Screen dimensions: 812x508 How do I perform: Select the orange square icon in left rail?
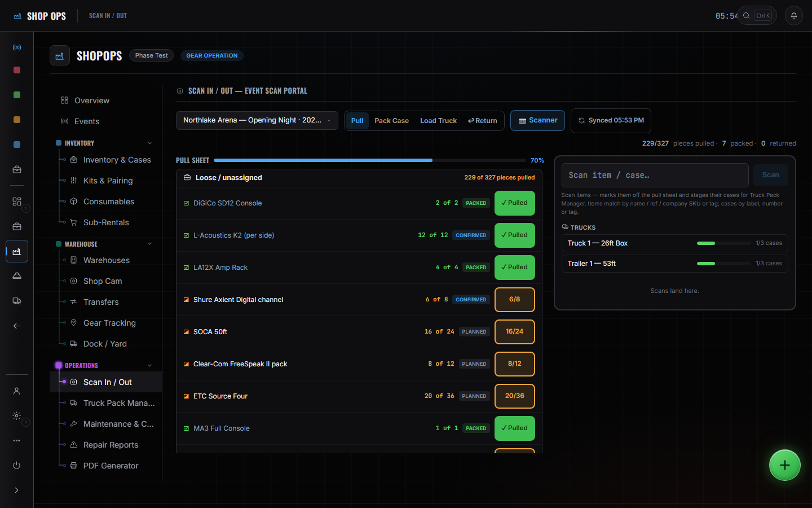17,120
